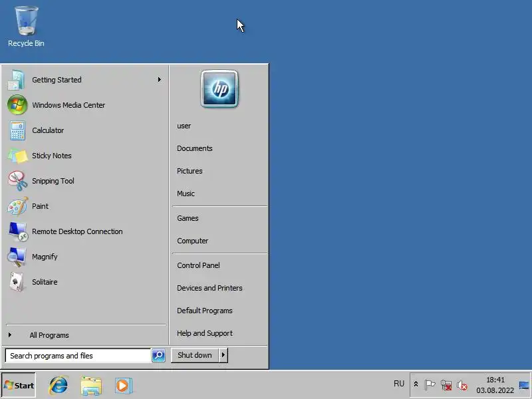Open Control Panel
This screenshot has height=399, width=532.
click(x=198, y=265)
